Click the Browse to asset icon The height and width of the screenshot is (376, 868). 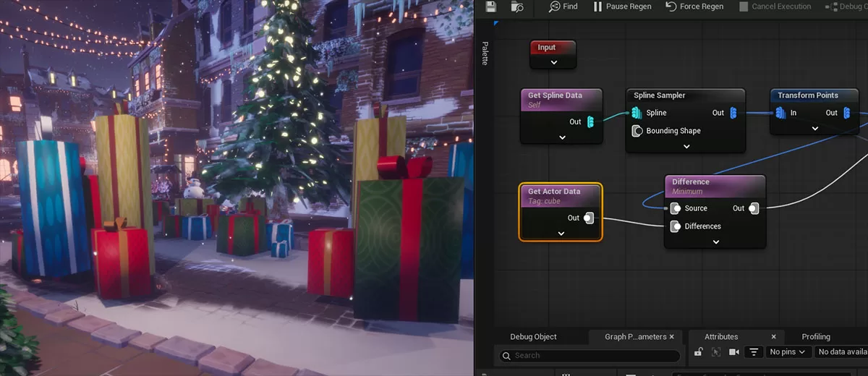pos(516,7)
